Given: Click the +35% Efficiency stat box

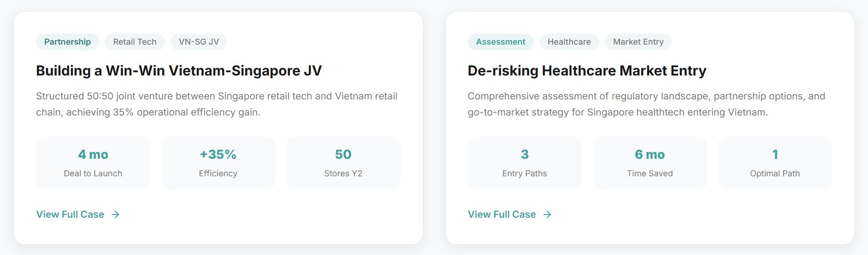Looking at the screenshot, I should 218,163.
